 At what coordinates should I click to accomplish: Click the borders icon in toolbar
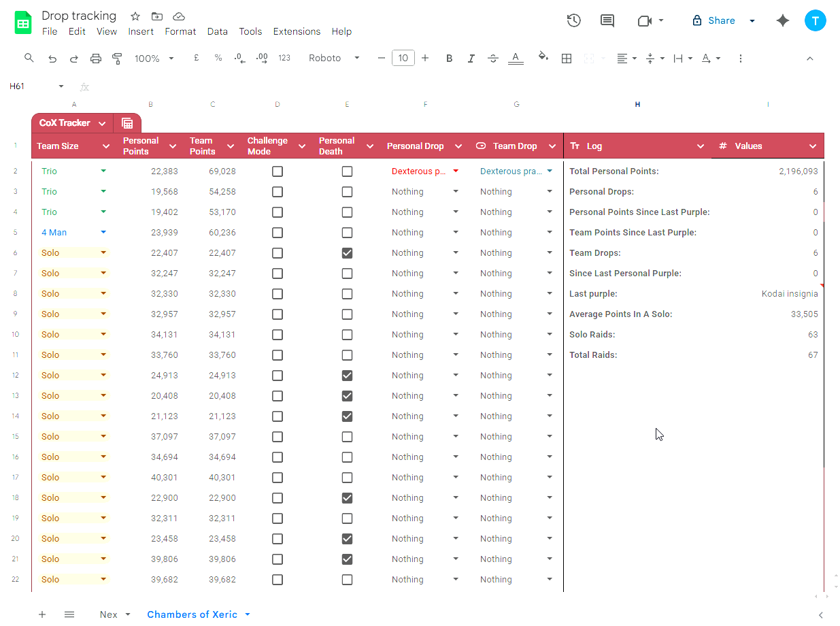point(567,59)
